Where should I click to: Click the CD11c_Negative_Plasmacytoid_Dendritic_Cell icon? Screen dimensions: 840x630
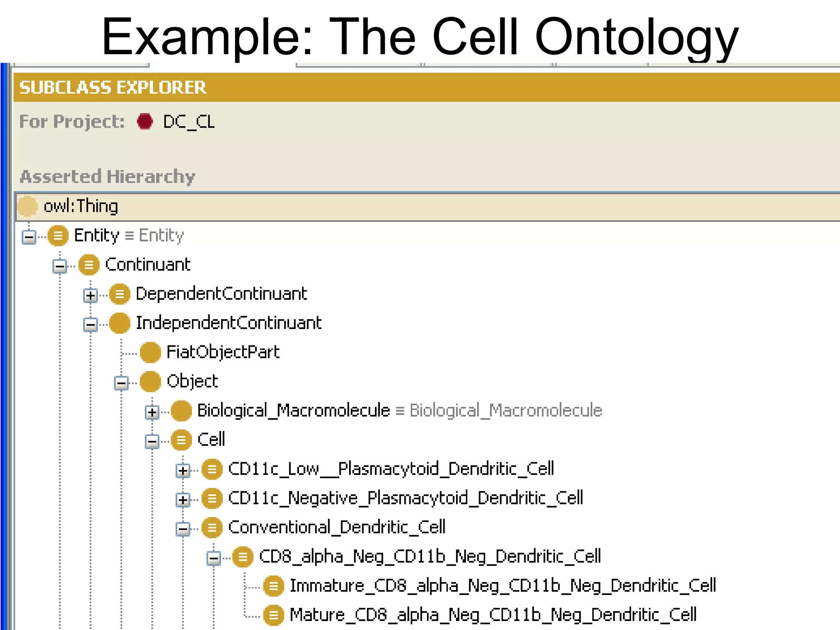(212, 498)
